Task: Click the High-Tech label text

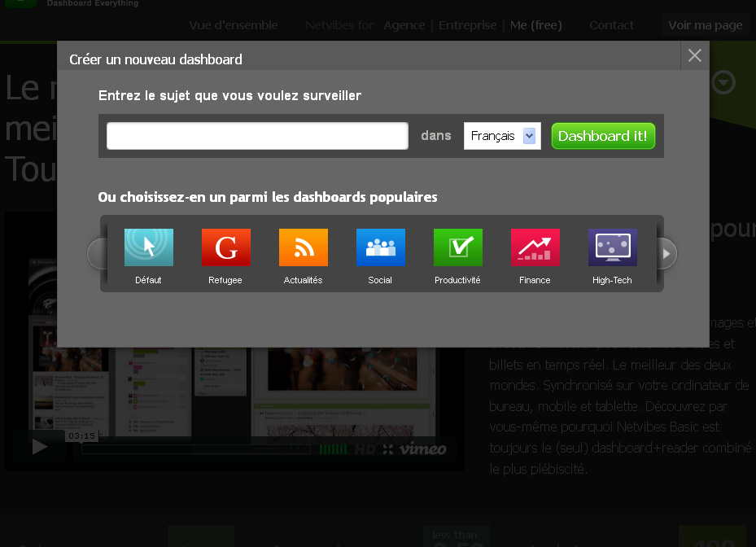Action: (x=612, y=280)
